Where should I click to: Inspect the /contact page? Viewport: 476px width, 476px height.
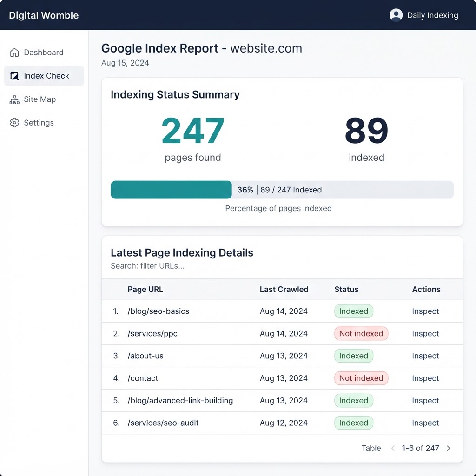425,378
